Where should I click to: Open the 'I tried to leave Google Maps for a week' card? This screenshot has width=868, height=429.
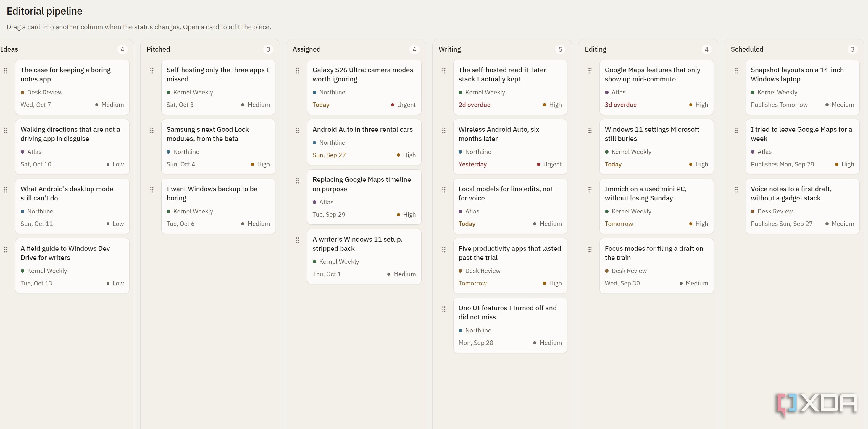tap(802, 147)
